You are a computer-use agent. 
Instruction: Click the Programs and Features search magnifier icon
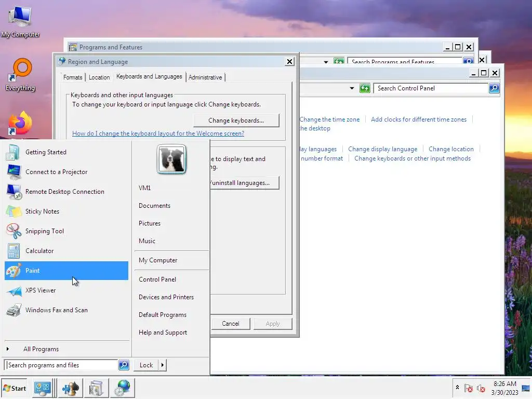pos(468,61)
